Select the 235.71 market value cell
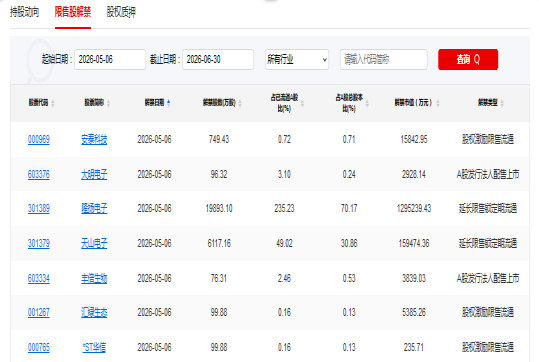The width and height of the screenshot is (539, 362). 414,348
